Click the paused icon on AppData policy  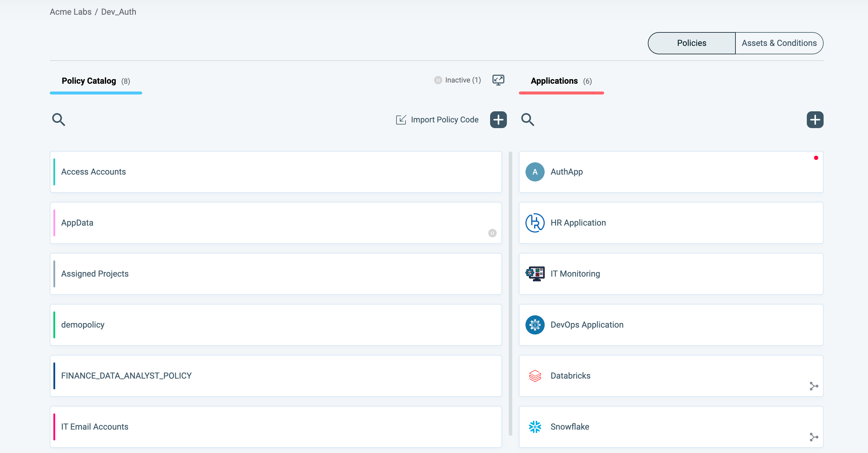[492, 233]
